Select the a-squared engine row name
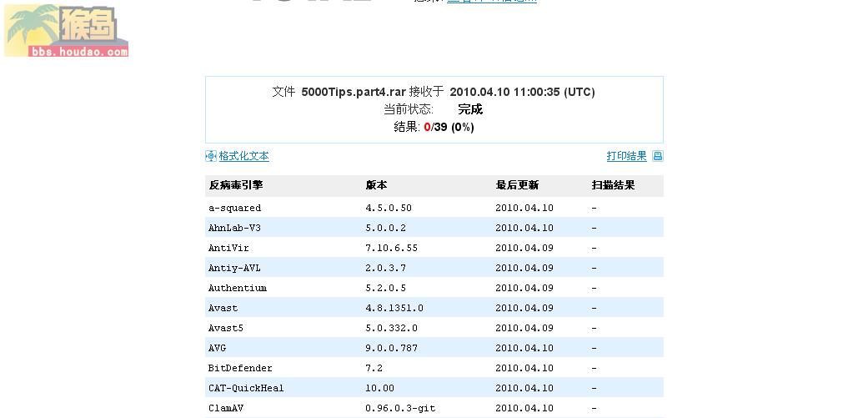 pos(234,209)
